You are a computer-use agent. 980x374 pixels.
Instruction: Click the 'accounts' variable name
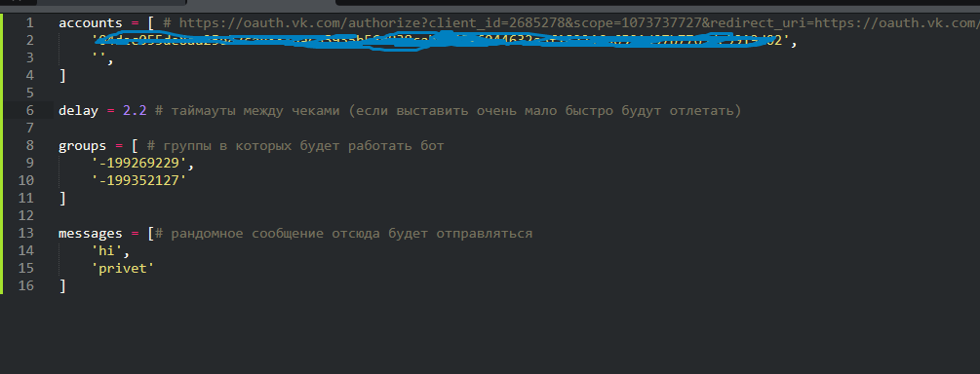91,23
